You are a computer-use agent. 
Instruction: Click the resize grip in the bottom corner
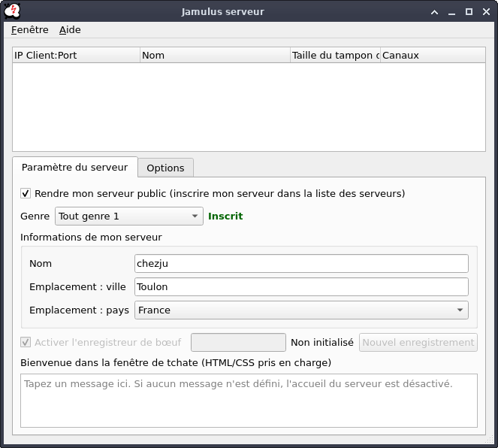(490, 440)
